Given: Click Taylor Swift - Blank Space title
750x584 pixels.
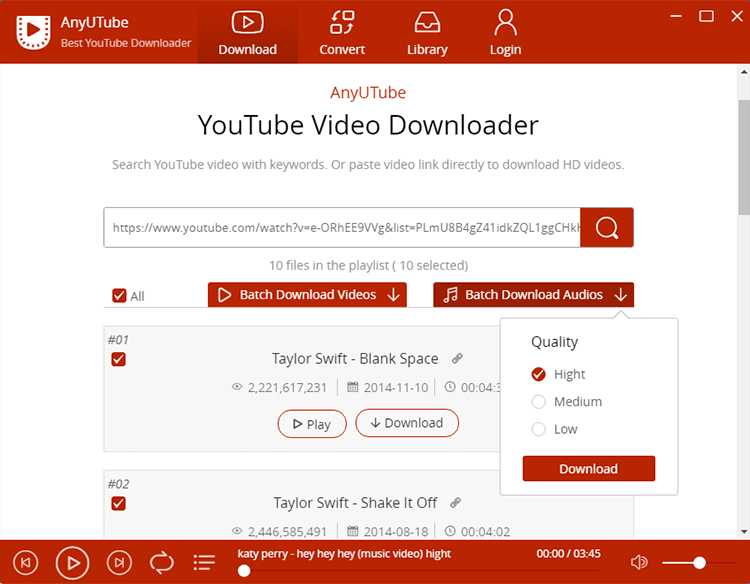Looking at the screenshot, I should coord(355,359).
